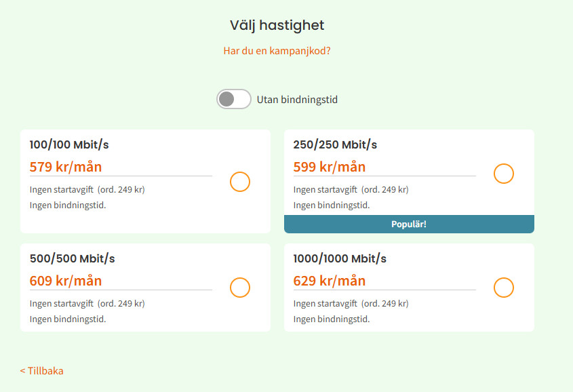573x392 pixels.
Task: Click the Populär! banner
Action: point(409,224)
